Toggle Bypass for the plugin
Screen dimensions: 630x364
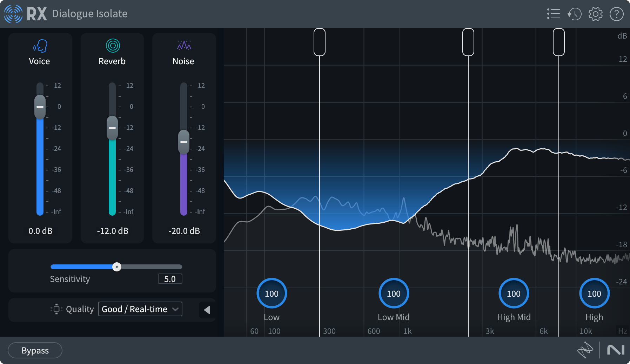click(35, 350)
